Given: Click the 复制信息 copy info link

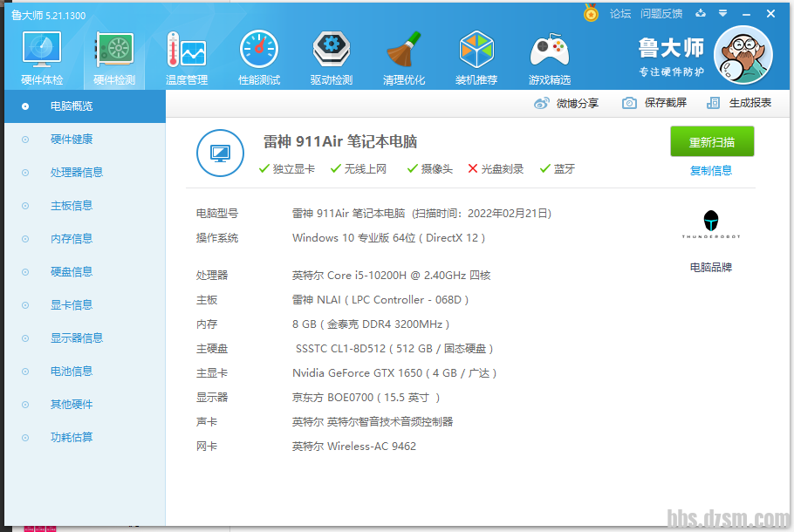Looking at the screenshot, I should [x=711, y=171].
